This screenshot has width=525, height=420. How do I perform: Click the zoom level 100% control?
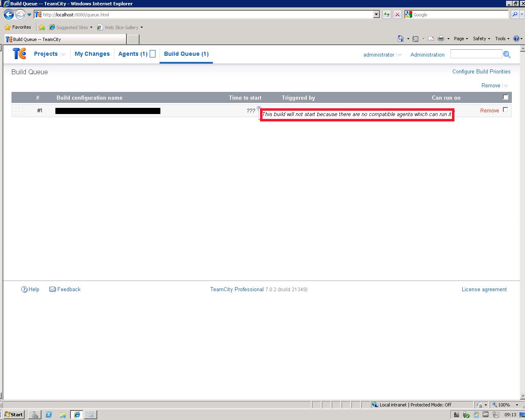(x=504, y=405)
